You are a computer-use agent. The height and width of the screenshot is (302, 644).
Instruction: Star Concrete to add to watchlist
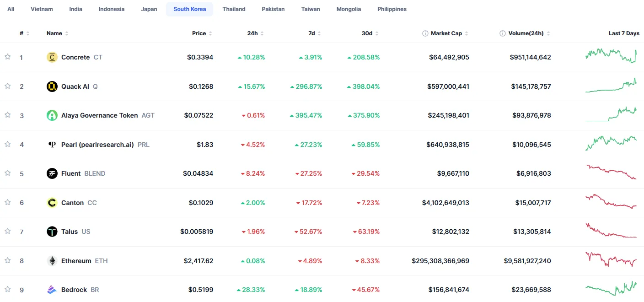pyautogui.click(x=7, y=57)
